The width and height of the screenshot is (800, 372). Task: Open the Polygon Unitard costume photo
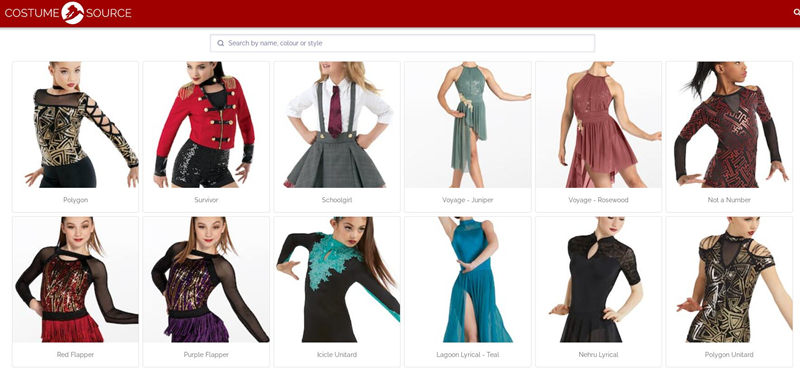729,280
